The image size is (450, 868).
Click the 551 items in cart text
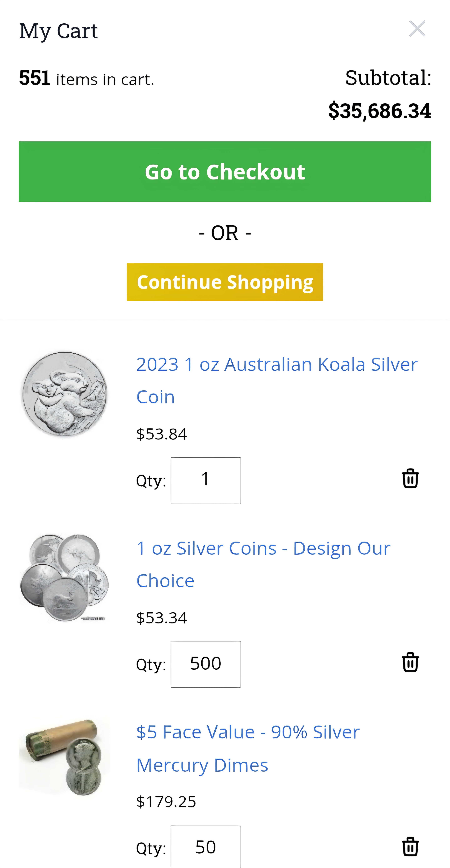(x=87, y=78)
